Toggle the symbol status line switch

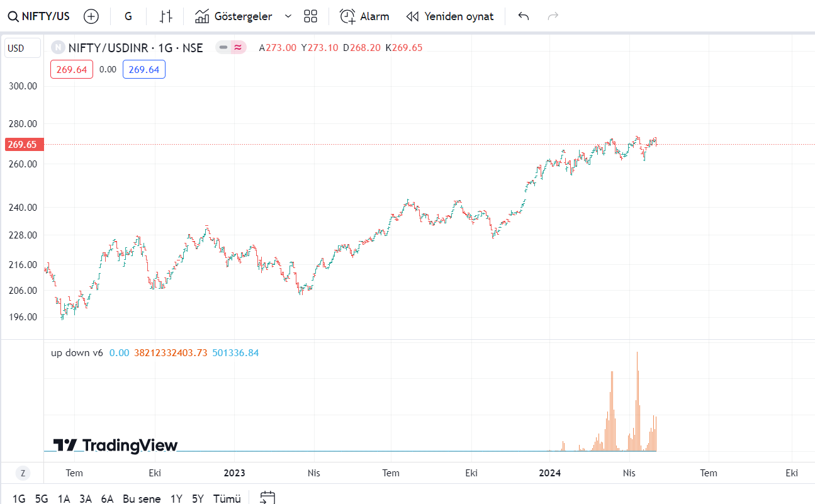[x=230, y=47]
